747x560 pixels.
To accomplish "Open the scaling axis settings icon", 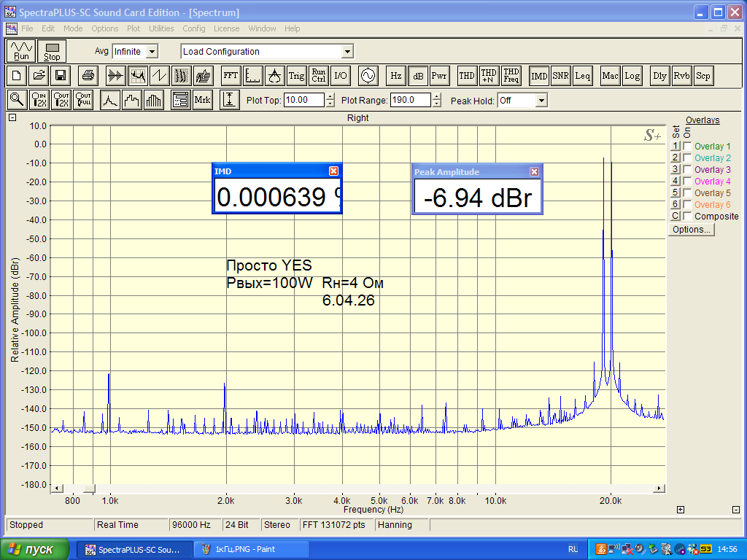I will pos(252,76).
